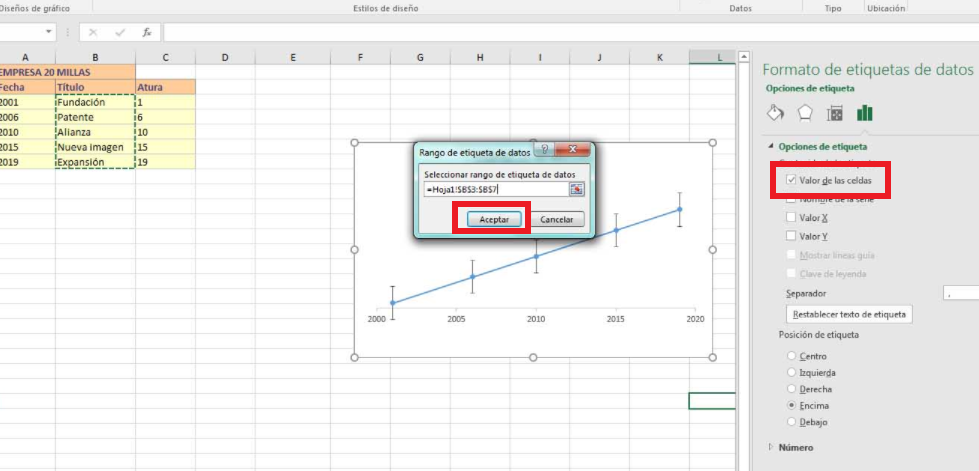The width and height of the screenshot is (979, 471).
Task: Select column header B
Action: click(x=95, y=57)
